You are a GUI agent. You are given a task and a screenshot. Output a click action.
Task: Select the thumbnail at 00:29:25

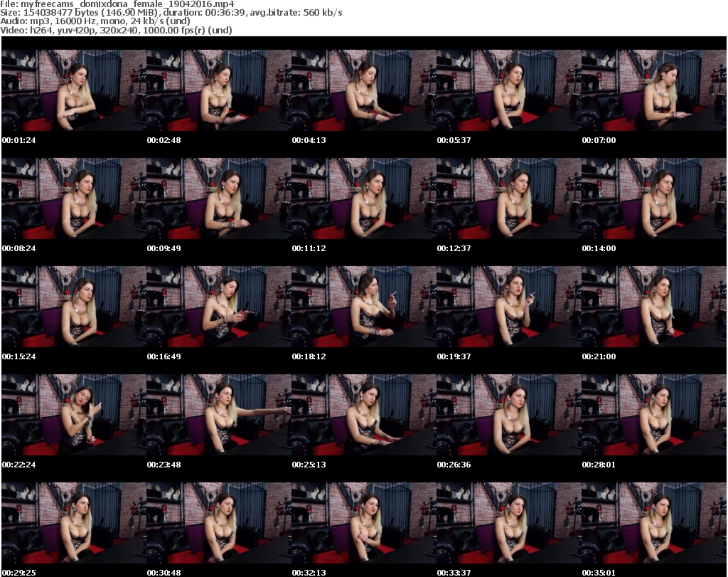pyautogui.click(x=74, y=524)
